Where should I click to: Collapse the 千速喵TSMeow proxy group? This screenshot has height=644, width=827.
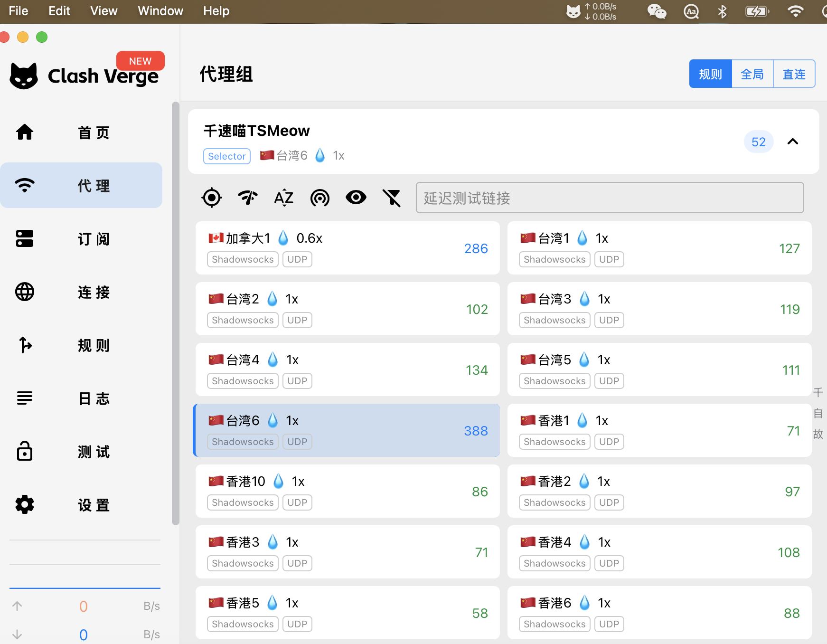[x=793, y=142]
